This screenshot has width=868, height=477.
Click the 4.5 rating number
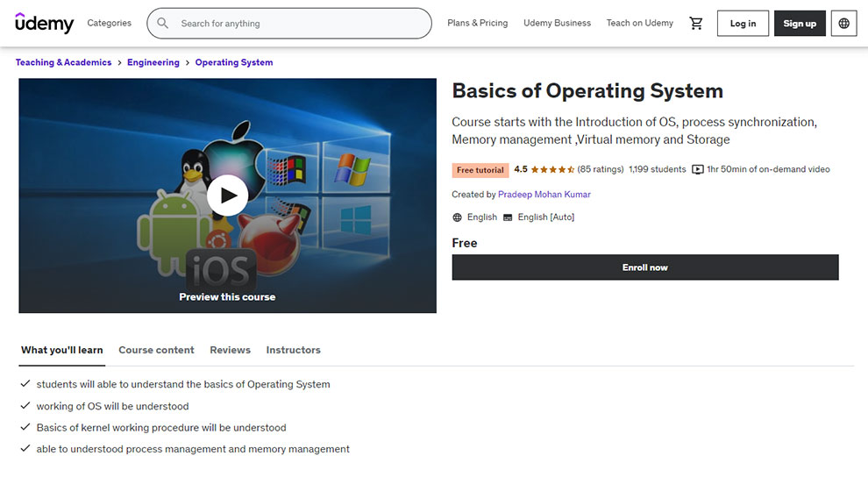pyautogui.click(x=520, y=169)
